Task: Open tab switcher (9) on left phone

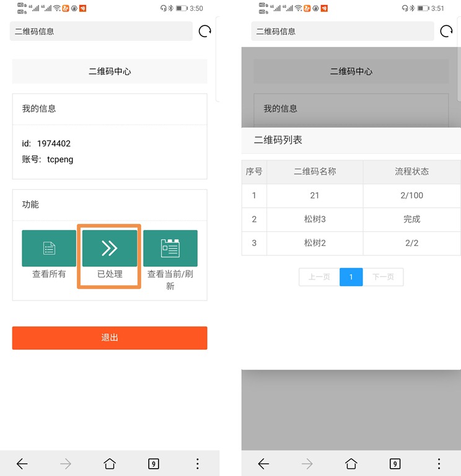Action: click(154, 464)
